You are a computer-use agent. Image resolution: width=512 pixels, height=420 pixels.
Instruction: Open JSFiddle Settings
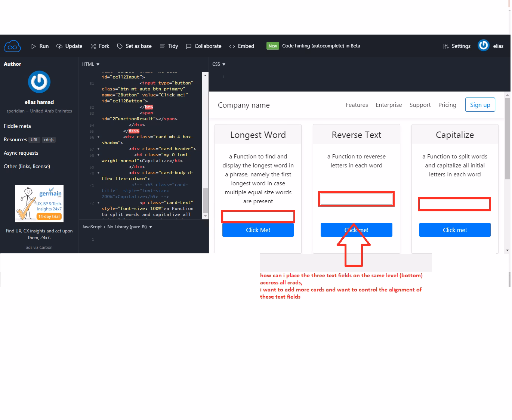(x=456, y=46)
